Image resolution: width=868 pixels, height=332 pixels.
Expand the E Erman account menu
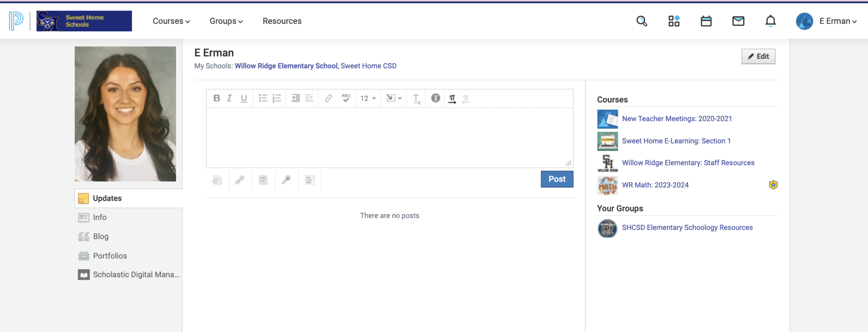pyautogui.click(x=837, y=21)
